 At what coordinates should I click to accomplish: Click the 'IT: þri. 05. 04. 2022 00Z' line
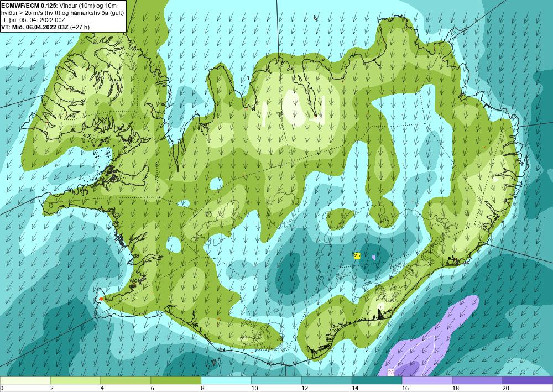click(33, 20)
